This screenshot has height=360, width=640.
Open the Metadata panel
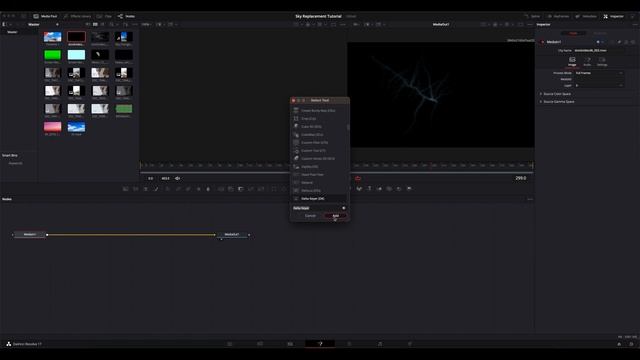[x=586, y=16]
